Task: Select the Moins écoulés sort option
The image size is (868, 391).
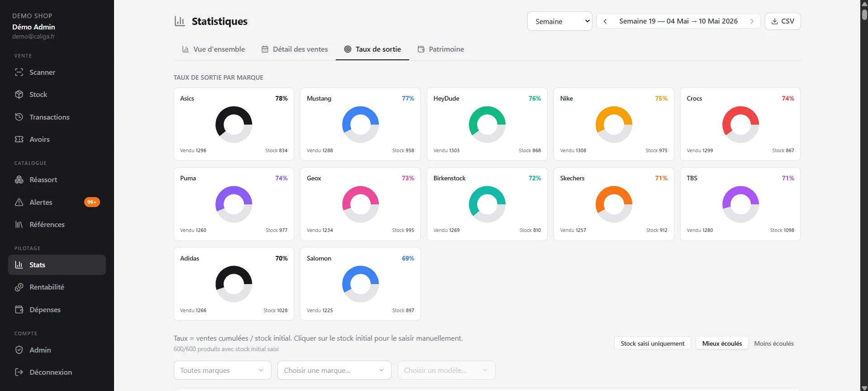Action: [774, 343]
